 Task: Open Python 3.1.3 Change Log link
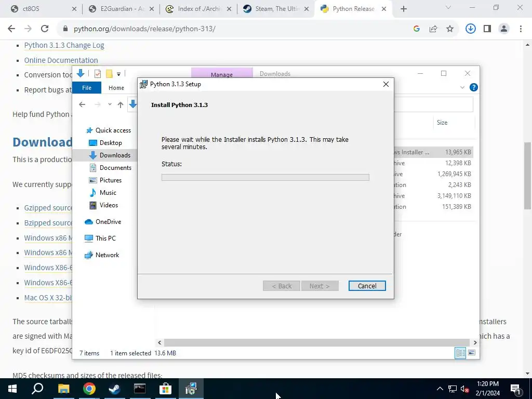(64, 46)
